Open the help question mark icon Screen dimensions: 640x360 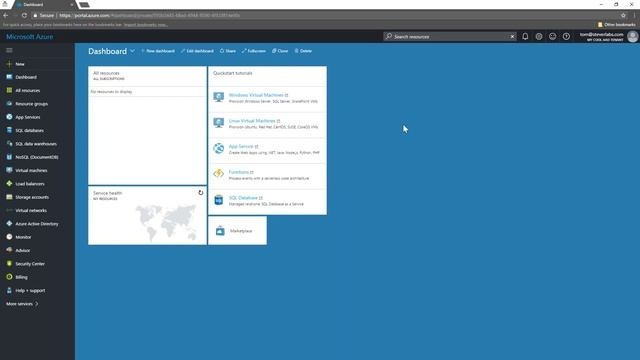click(x=566, y=36)
